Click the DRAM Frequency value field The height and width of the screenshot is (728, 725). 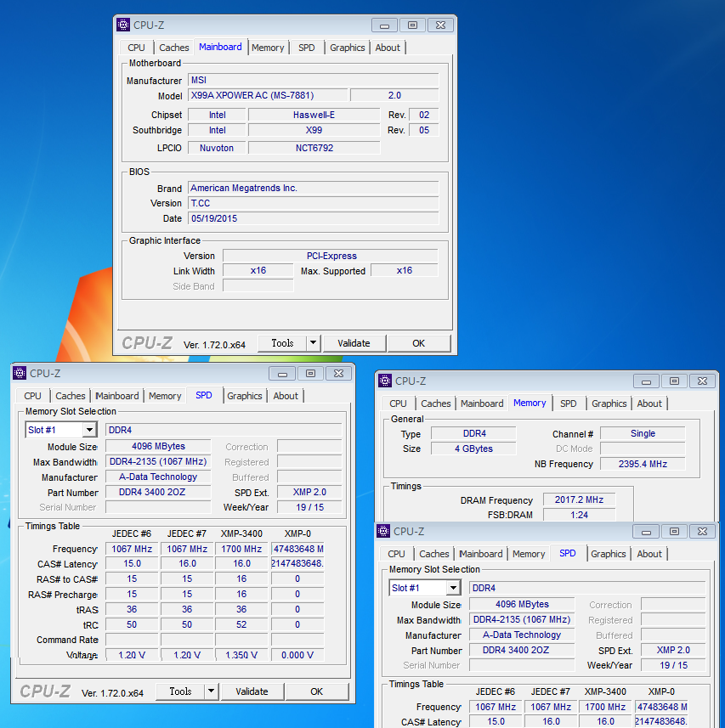[x=579, y=499]
